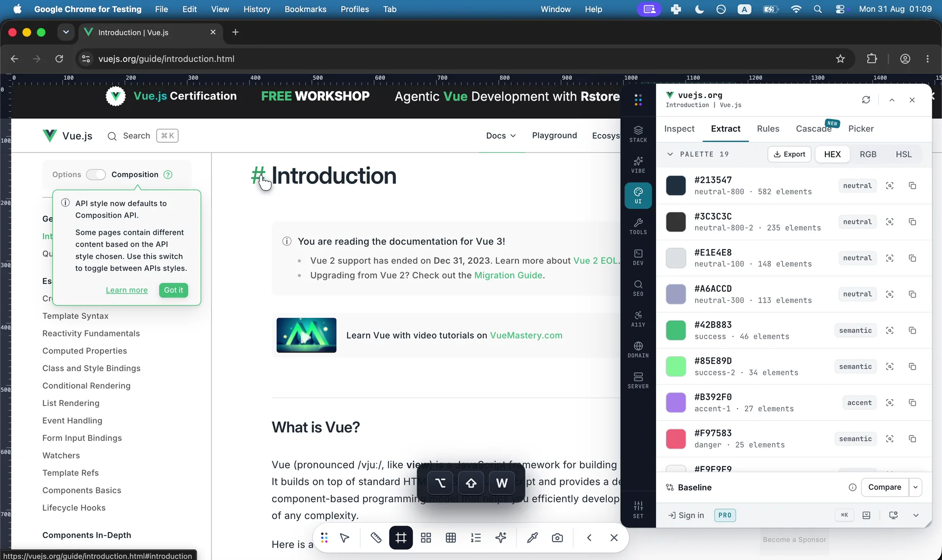Viewport: 942px width, 560px height.
Task: Click the #B392F0 purple color swatch
Action: tap(676, 403)
